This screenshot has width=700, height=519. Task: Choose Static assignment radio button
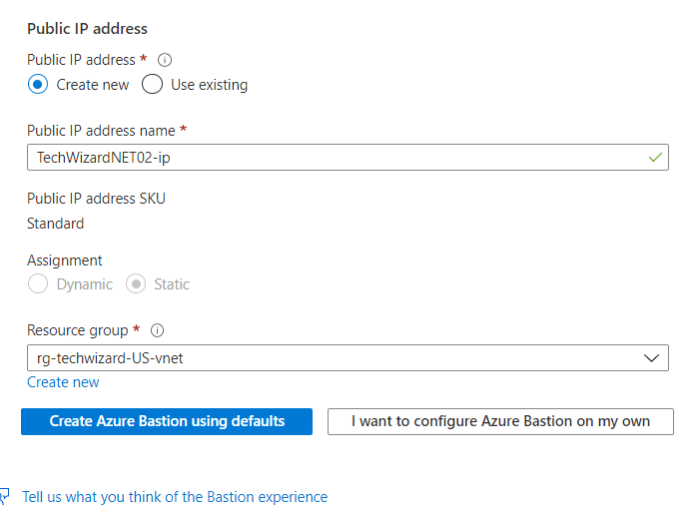[135, 284]
